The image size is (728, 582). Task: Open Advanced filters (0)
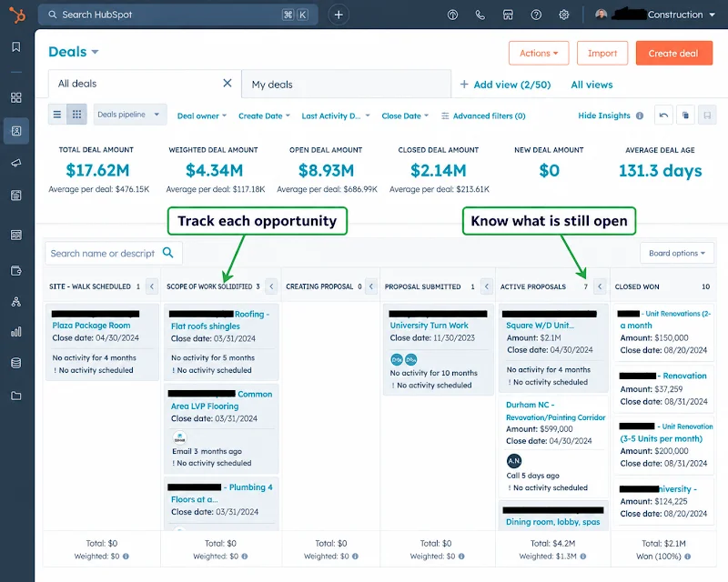click(483, 116)
